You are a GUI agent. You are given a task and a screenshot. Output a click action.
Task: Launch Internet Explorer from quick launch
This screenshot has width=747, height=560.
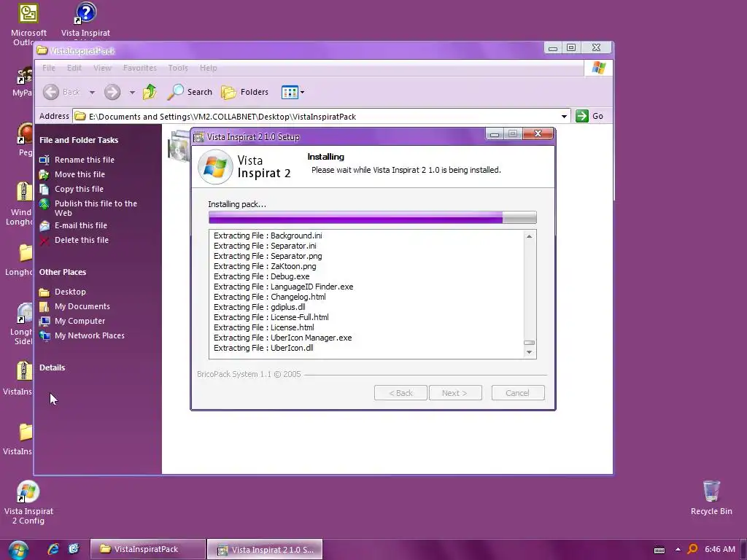pos(53,549)
